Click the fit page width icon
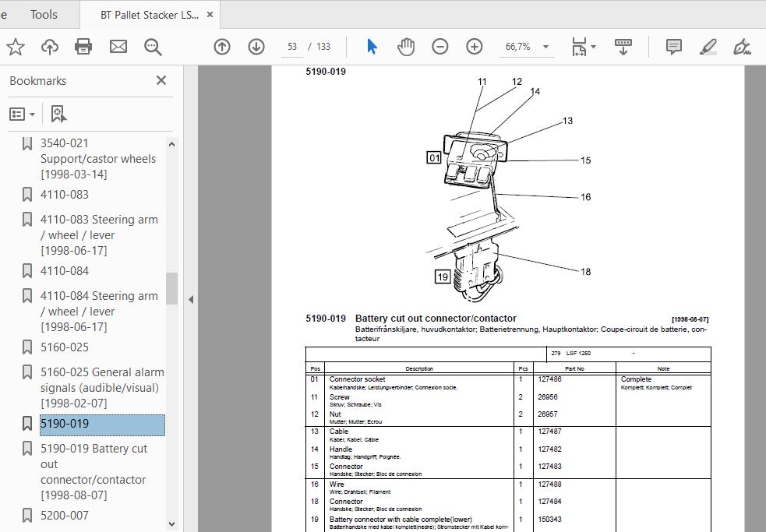This screenshot has height=532, width=766. pyautogui.click(x=579, y=47)
